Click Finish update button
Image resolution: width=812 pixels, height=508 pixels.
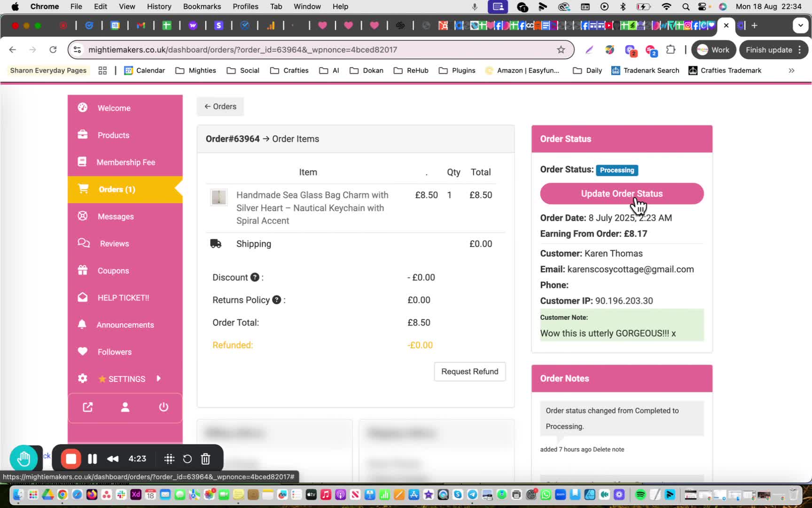coord(773,50)
